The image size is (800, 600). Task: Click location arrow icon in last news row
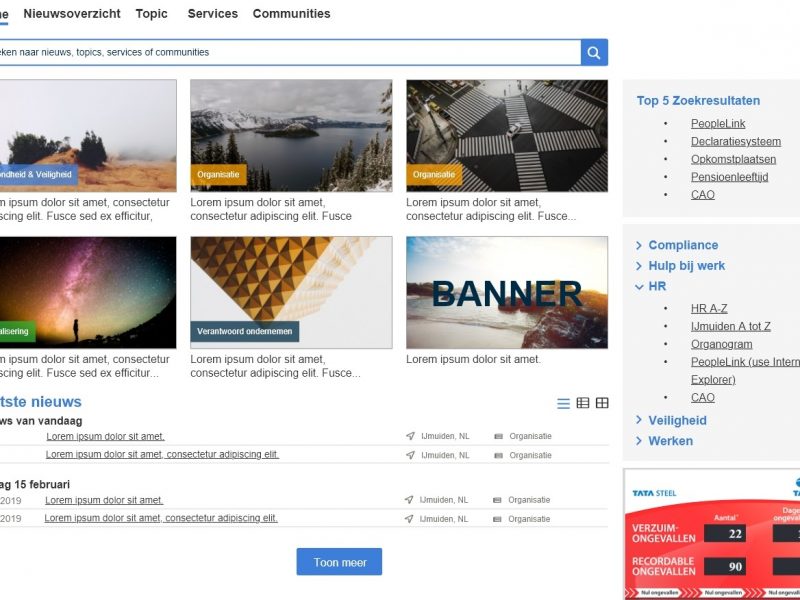click(x=409, y=519)
